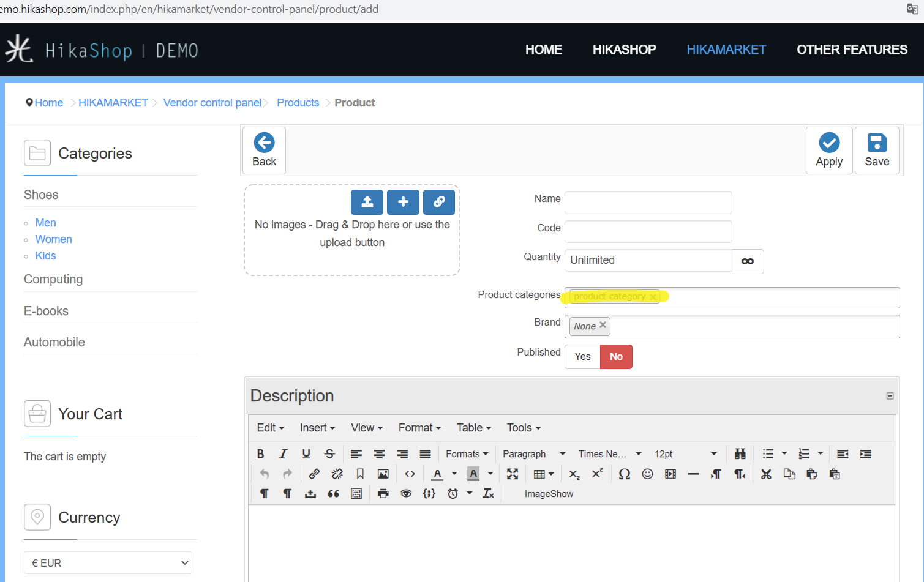Open the Men shoes category link
The height and width of the screenshot is (582, 924).
tap(45, 223)
